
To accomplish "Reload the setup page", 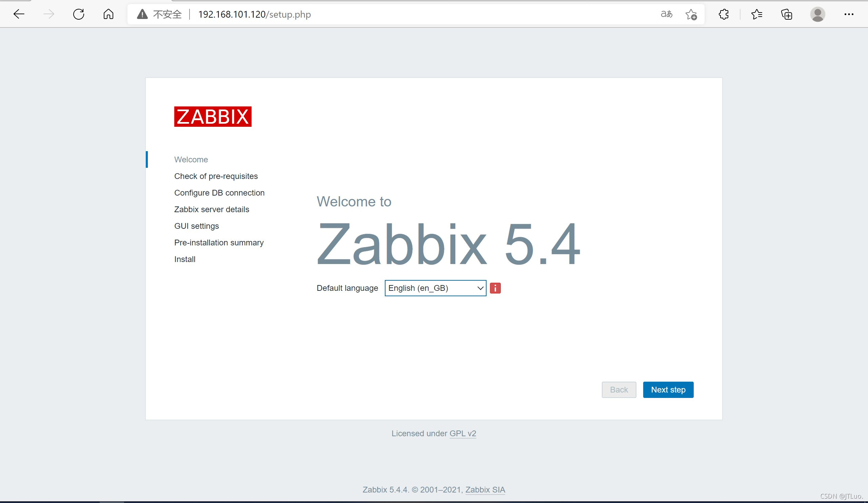I will 79,14.
